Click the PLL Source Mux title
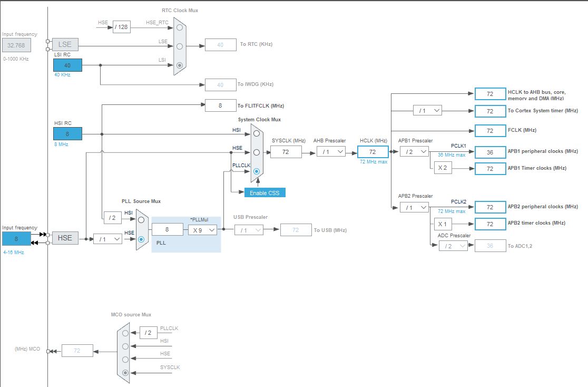Image resolution: width=588 pixels, height=387 pixels. pyautogui.click(x=141, y=201)
